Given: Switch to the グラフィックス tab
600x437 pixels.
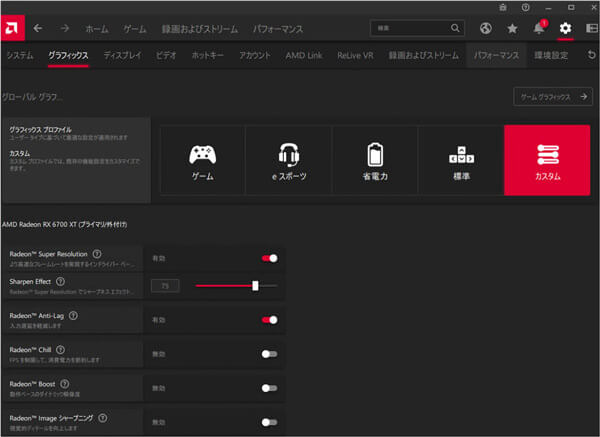Looking at the screenshot, I should point(68,55).
